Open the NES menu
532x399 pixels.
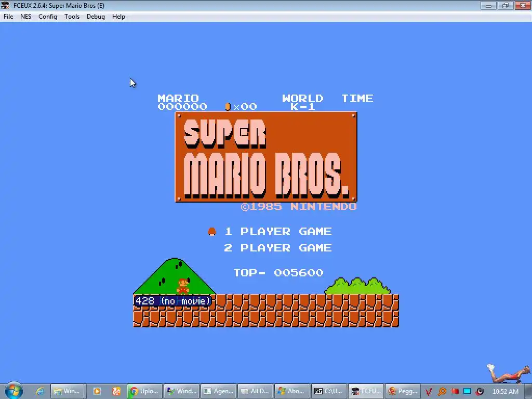pos(26,17)
